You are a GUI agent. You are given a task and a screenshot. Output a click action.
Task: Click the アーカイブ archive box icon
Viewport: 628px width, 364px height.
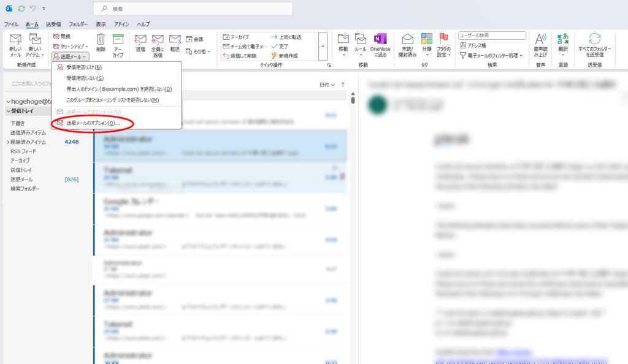[x=118, y=40]
